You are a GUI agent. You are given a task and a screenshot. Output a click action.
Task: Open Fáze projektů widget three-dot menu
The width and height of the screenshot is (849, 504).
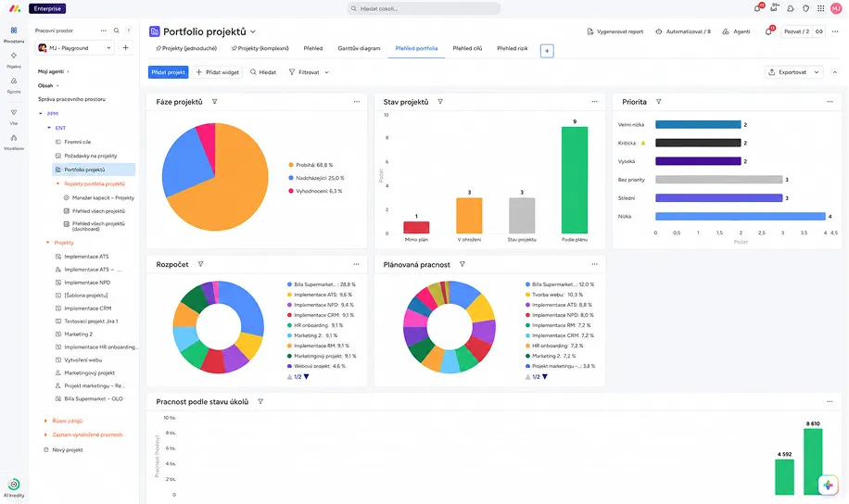(356, 102)
